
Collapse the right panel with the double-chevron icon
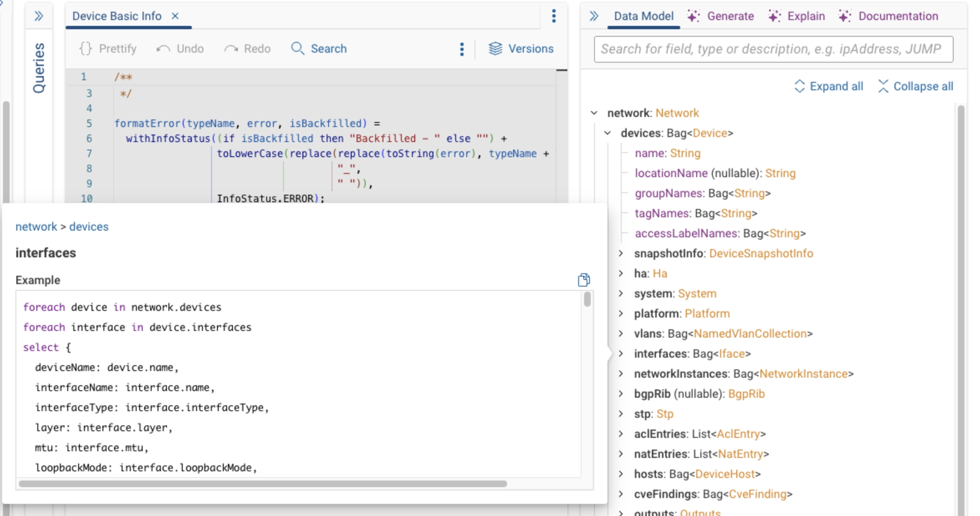[594, 16]
